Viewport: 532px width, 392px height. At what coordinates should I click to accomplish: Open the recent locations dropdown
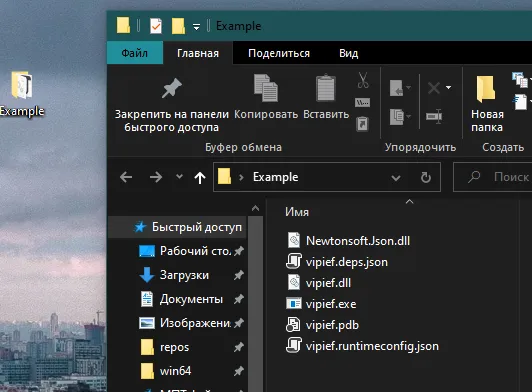coord(179,176)
